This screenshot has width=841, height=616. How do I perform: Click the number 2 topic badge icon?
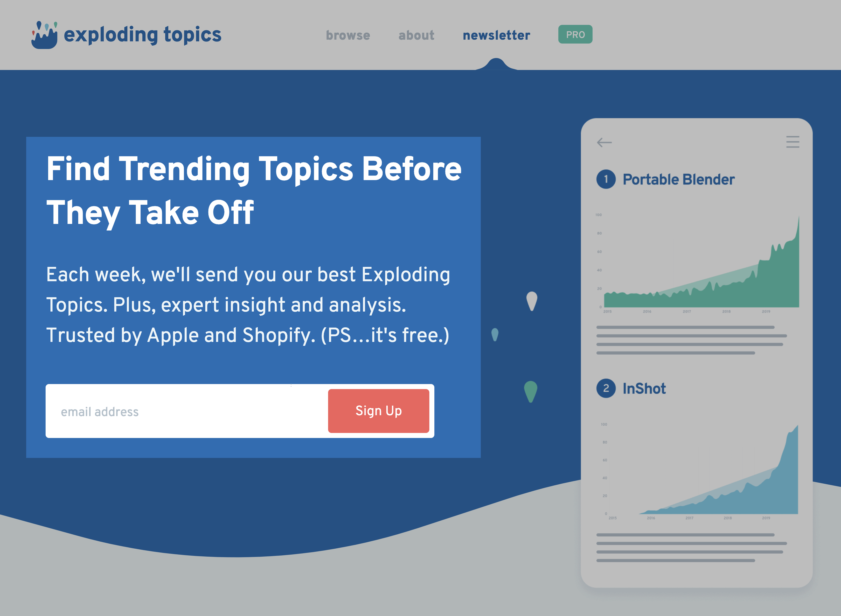[x=606, y=388]
